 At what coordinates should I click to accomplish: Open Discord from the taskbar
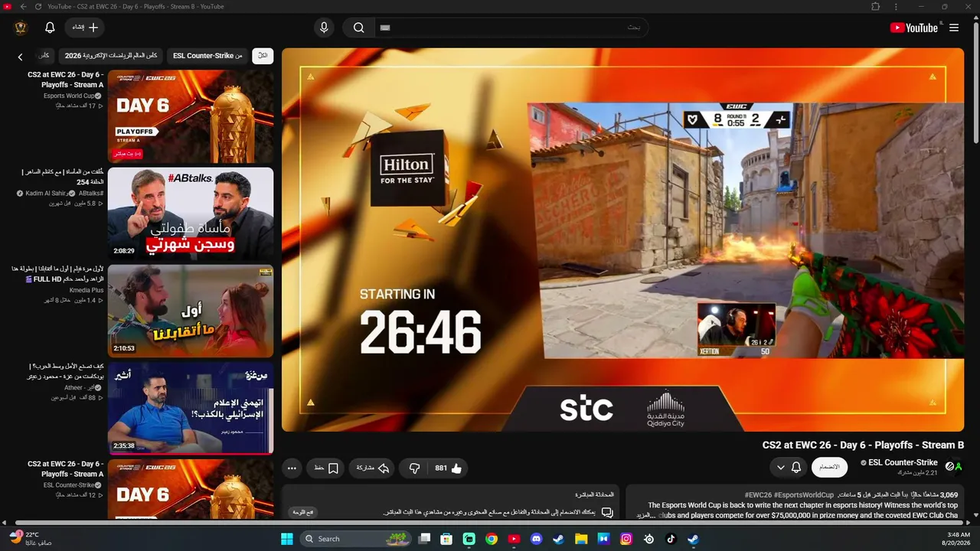pos(537,539)
